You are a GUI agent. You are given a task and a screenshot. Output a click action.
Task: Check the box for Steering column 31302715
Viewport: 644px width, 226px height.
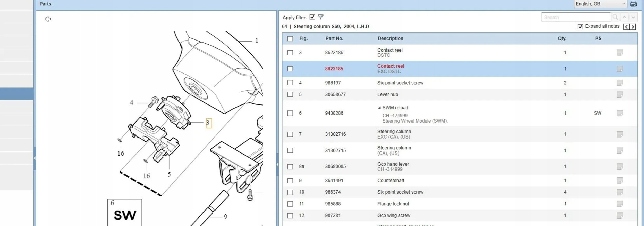290,150
